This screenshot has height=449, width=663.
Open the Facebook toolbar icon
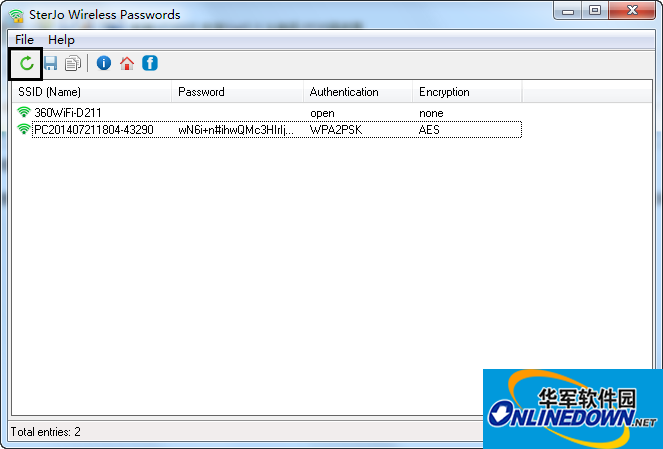tap(150, 63)
